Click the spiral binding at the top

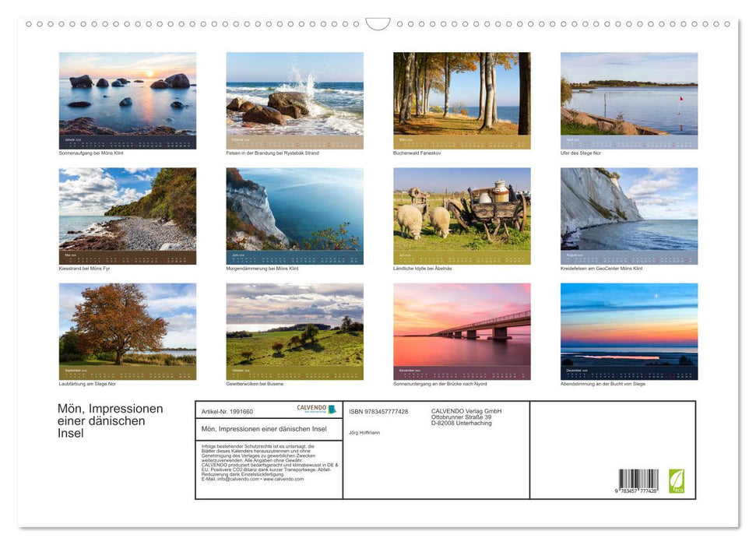(195, 24)
